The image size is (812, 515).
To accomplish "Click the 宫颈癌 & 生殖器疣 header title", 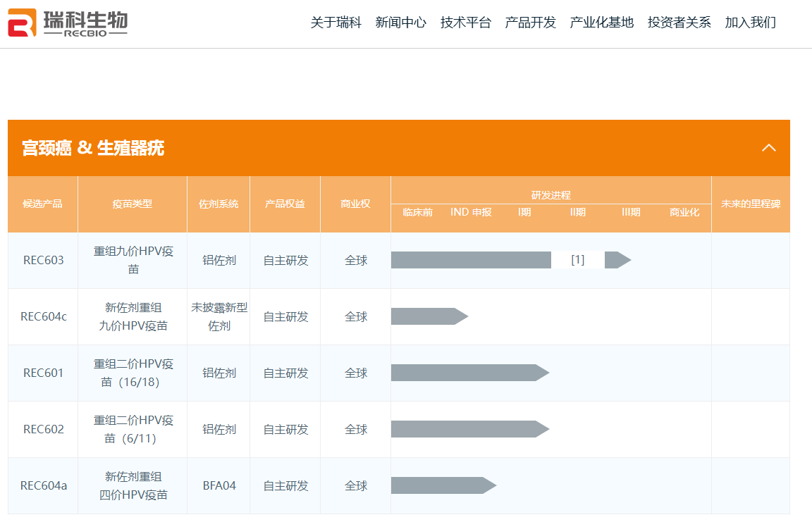I will (x=93, y=148).
